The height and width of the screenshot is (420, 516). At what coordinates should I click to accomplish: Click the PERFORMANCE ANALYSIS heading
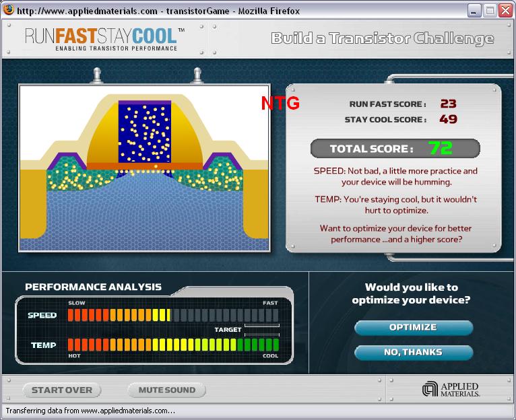click(x=93, y=287)
